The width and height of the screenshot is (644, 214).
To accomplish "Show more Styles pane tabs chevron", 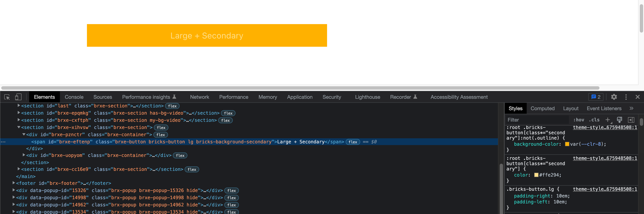I will (632, 108).
